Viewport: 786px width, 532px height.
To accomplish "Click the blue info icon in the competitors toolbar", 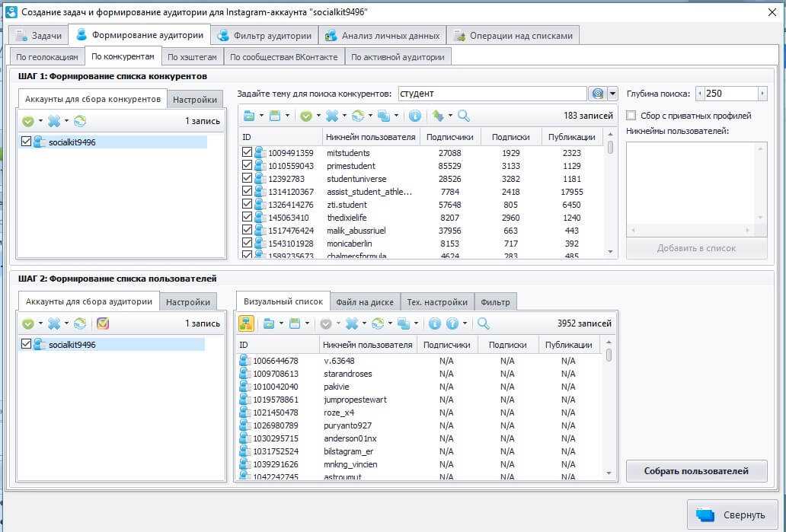I will tap(415, 116).
